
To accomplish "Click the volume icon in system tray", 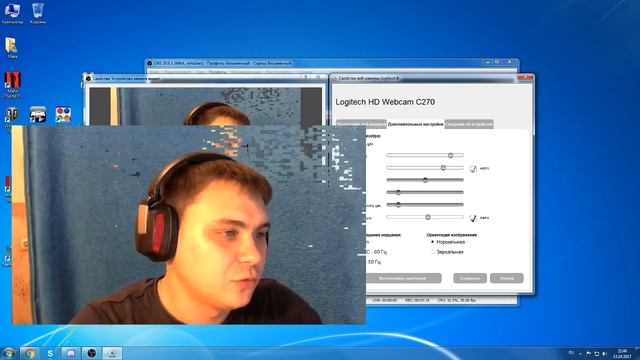I will coord(604,353).
